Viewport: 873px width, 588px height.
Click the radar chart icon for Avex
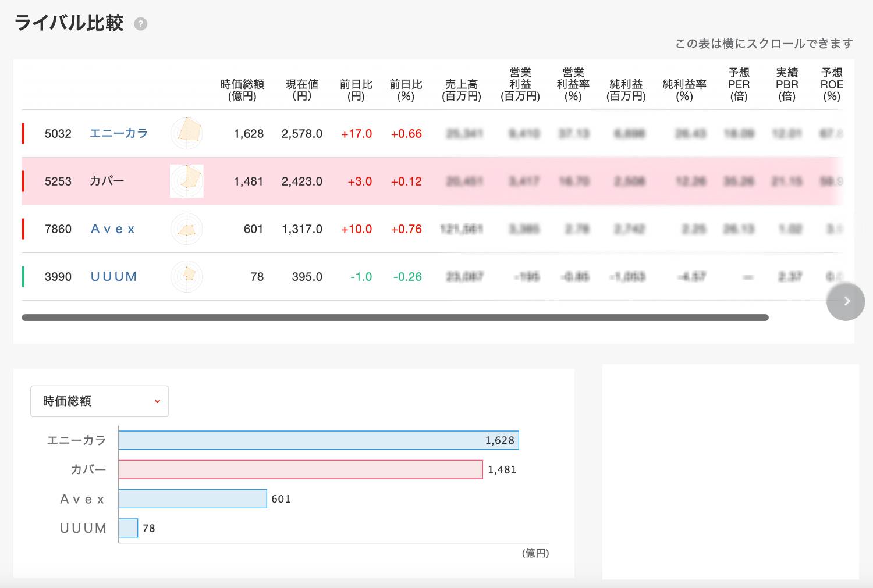coord(187,229)
